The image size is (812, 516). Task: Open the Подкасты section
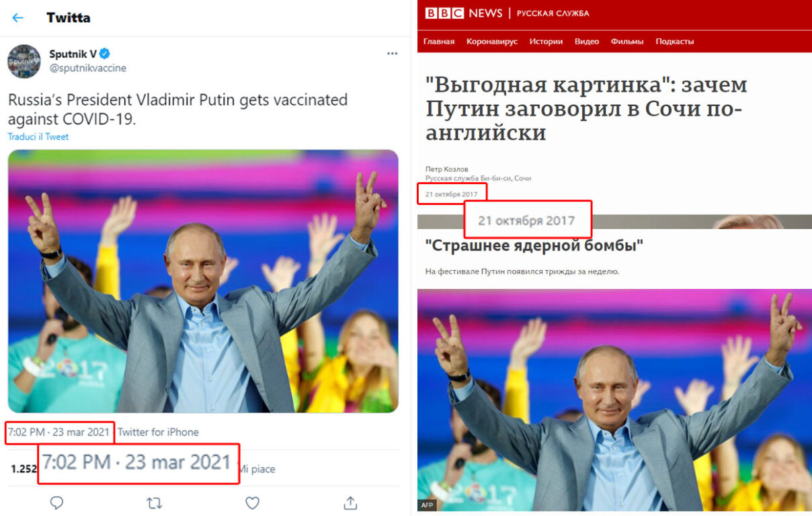coord(675,42)
